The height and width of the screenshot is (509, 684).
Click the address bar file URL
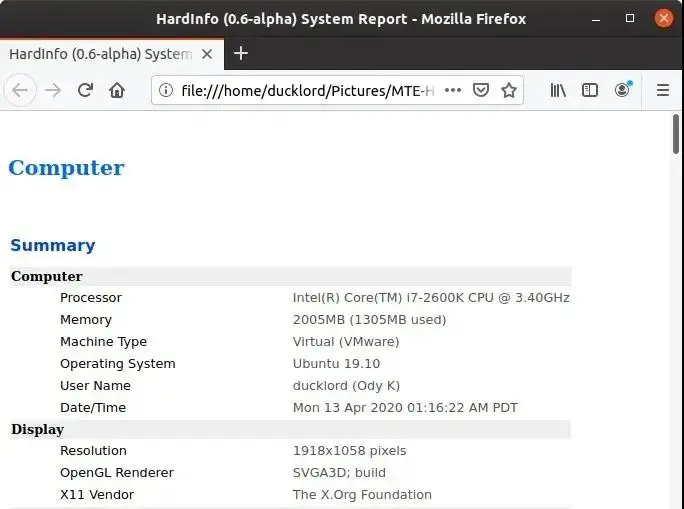[308, 91]
